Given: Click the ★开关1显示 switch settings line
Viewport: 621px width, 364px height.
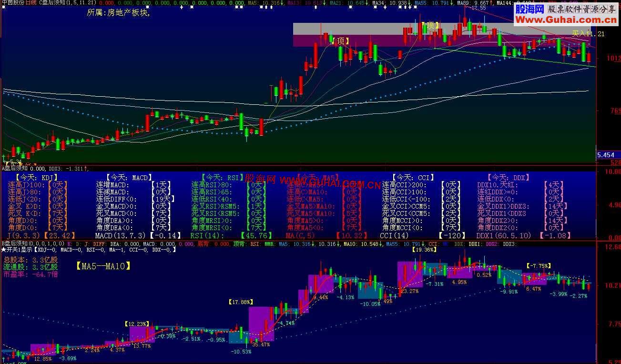Looking at the screenshot, I should 89,250.
